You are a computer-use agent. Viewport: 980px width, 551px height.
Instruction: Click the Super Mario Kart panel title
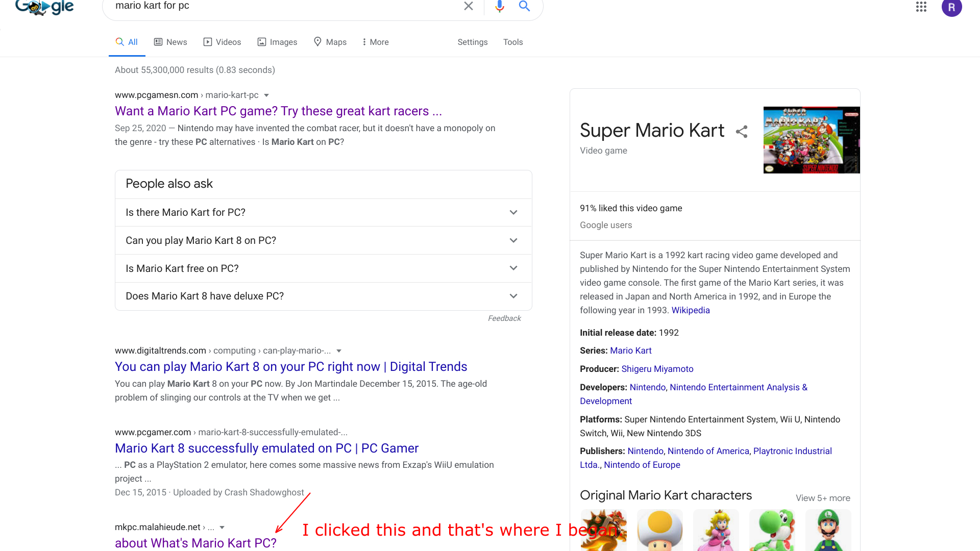[652, 131]
